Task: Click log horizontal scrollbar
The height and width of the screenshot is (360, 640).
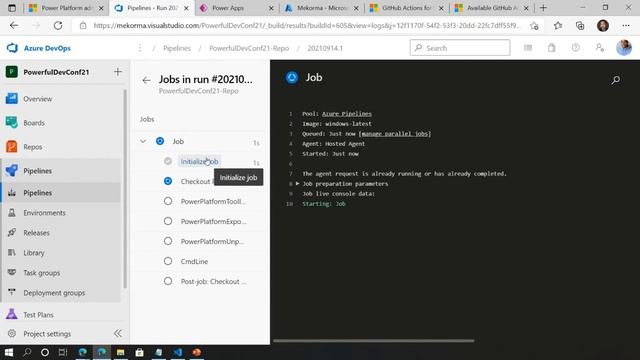Action: click(373, 340)
